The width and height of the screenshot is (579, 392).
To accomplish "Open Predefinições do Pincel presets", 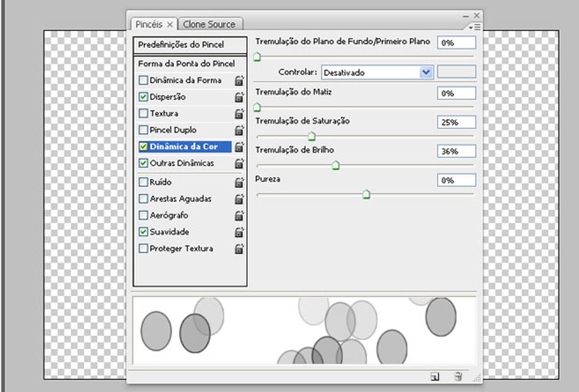I will coord(181,45).
